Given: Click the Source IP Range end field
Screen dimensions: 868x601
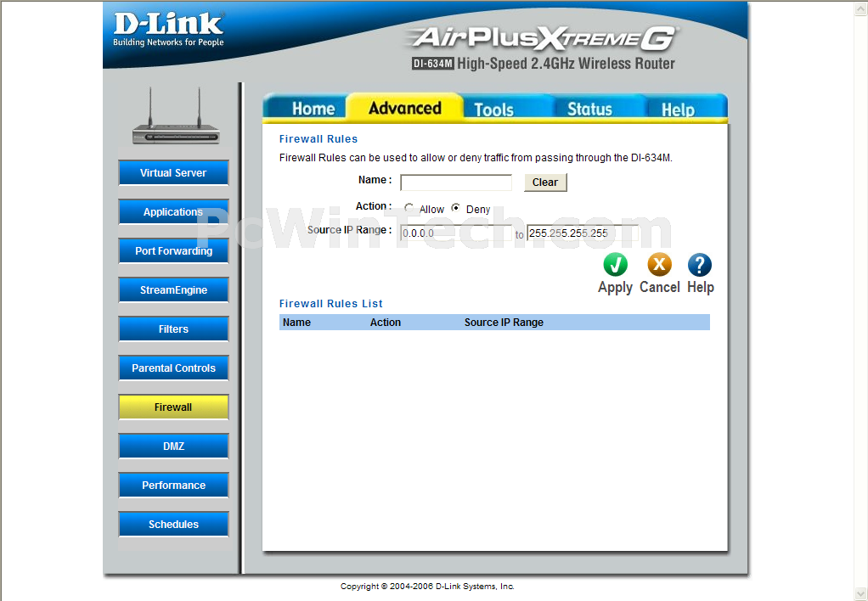Looking at the screenshot, I should (x=583, y=233).
